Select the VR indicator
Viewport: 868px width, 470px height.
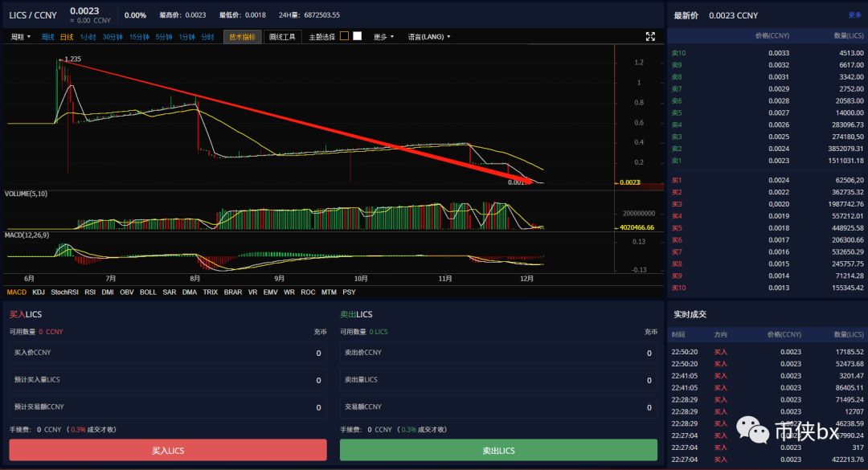pos(253,292)
